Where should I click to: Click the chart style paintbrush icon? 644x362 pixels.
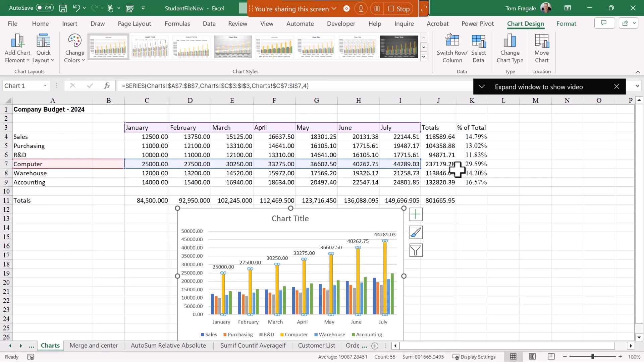pos(416,232)
